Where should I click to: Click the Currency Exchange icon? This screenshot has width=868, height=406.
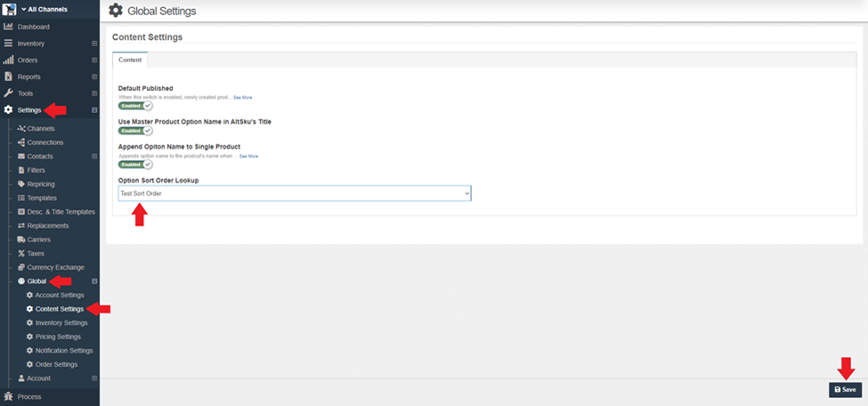coord(20,267)
